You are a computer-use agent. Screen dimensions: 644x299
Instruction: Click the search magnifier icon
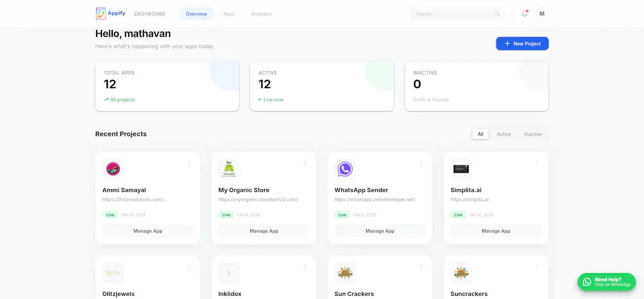click(x=497, y=14)
